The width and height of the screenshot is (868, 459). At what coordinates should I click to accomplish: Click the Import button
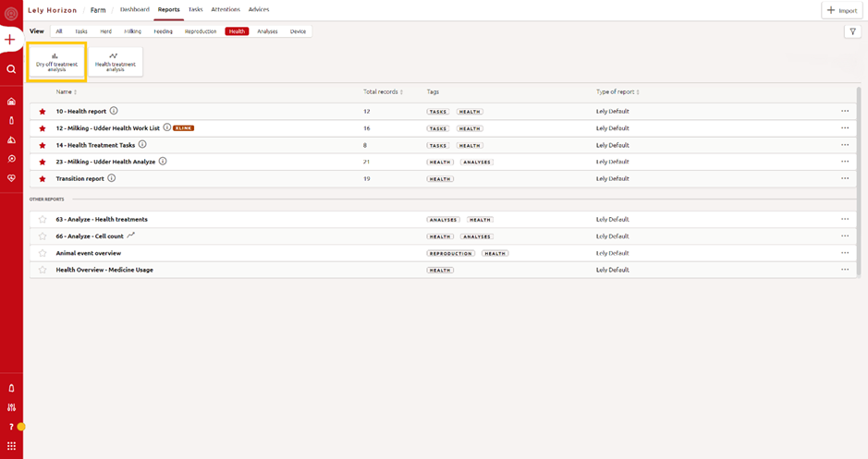coord(842,10)
